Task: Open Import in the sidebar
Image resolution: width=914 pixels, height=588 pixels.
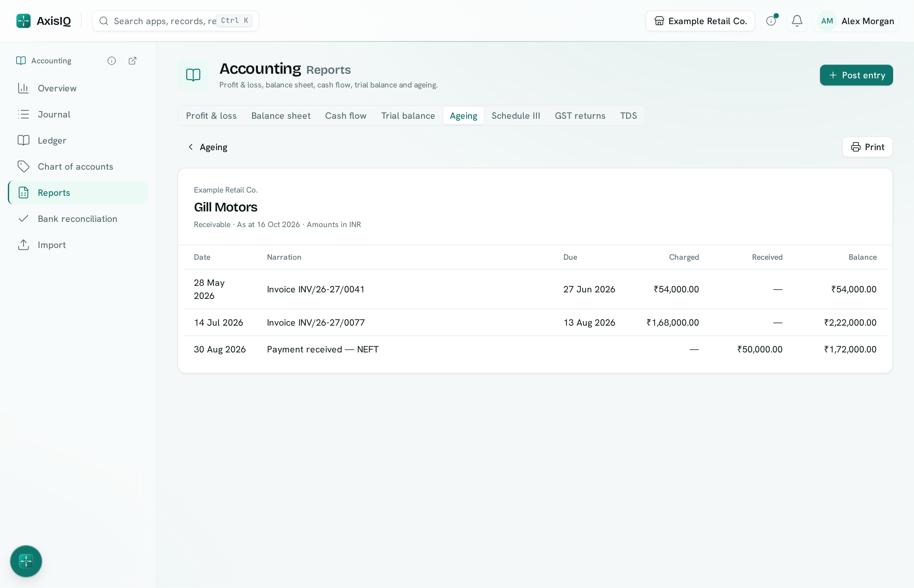Action: click(78, 245)
